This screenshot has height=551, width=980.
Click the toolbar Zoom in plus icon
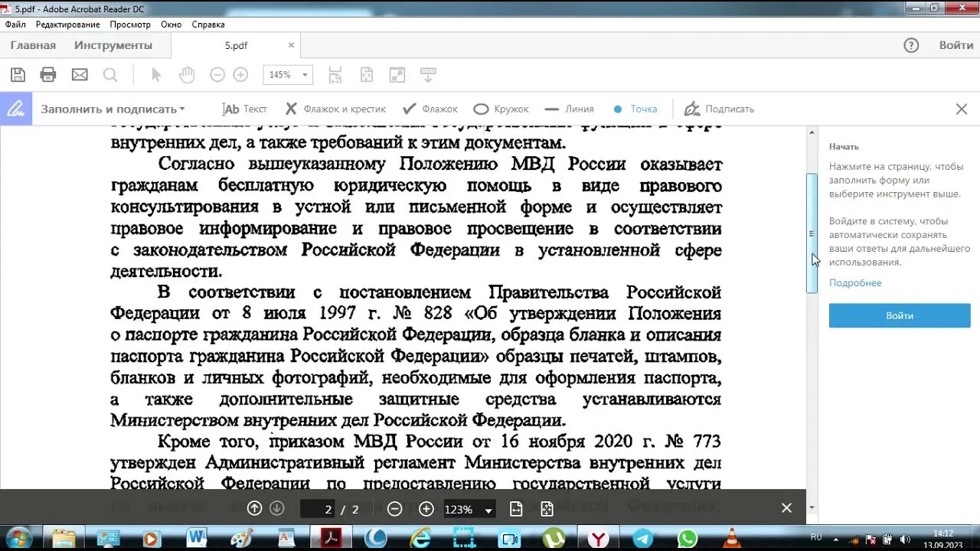pos(240,75)
